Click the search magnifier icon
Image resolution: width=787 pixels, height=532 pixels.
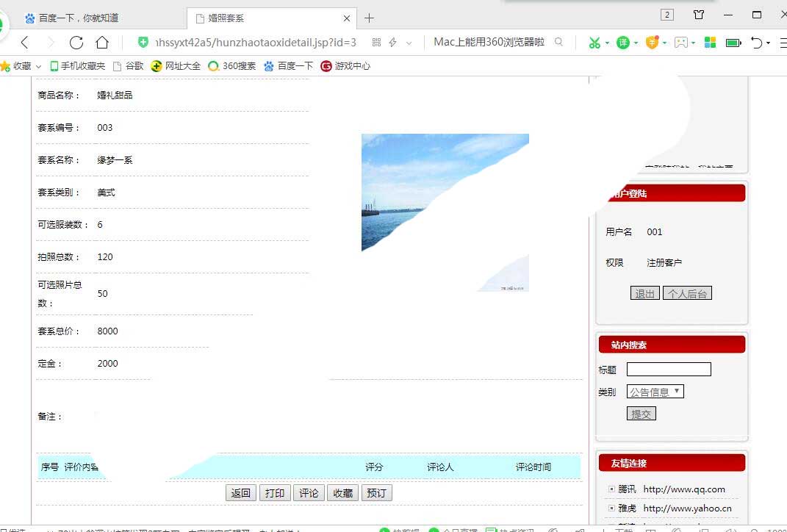[x=558, y=43]
